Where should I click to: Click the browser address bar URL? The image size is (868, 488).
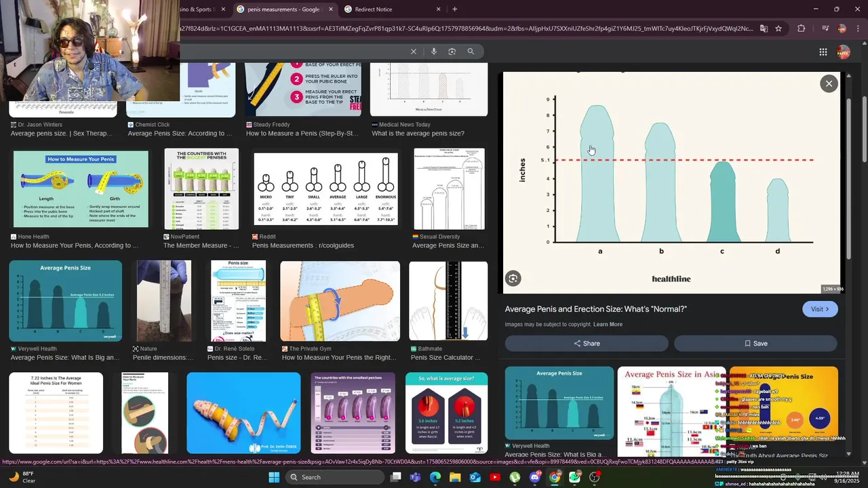[467, 28]
